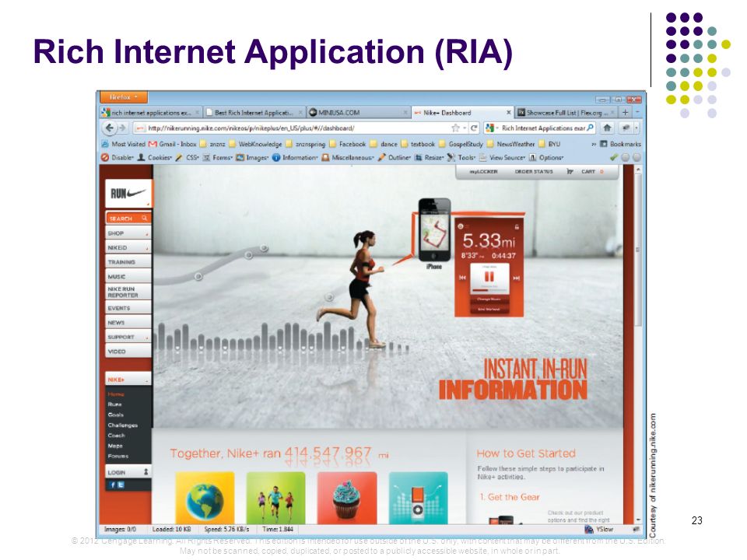Click the globe thumbnail tile
The height and width of the screenshot is (560, 747).
205,498
